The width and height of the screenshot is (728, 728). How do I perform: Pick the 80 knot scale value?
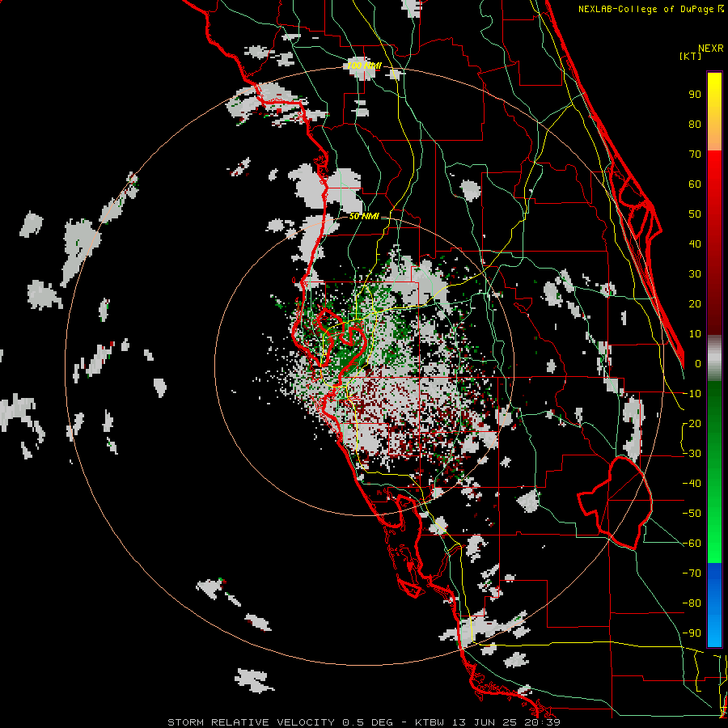[695, 125]
